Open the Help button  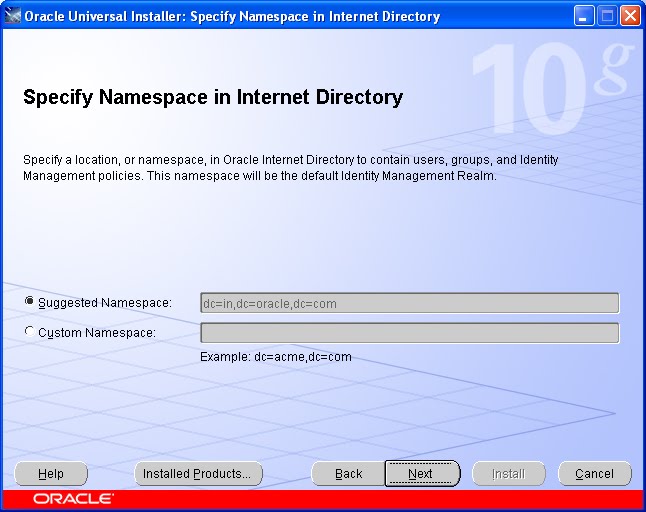click(51, 474)
